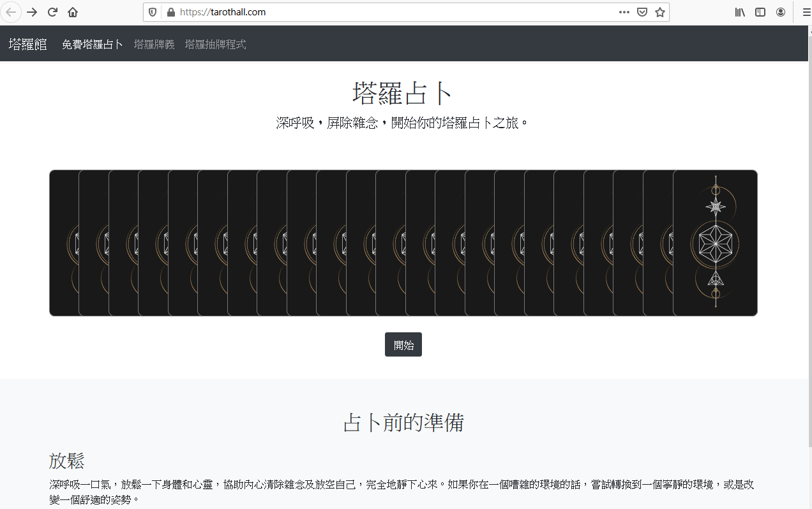Click the 開始 button
The height and width of the screenshot is (509, 812).
click(x=403, y=344)
